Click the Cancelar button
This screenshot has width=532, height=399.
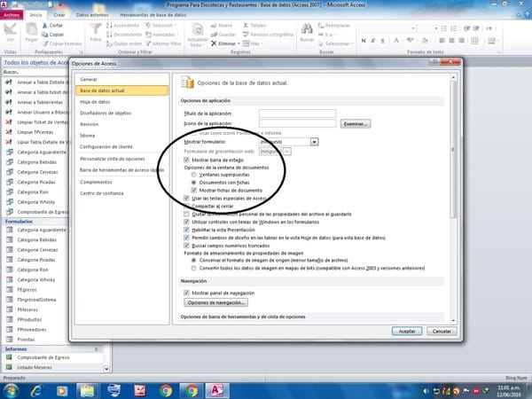click(x=442, y=331)
